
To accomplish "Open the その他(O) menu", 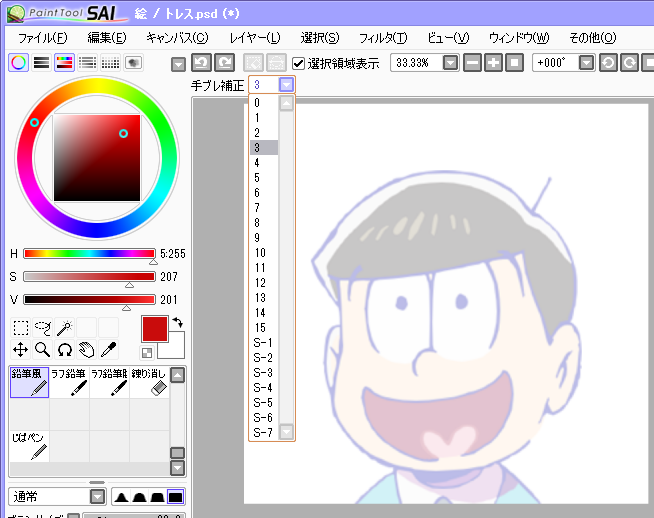I will point(592,38).
